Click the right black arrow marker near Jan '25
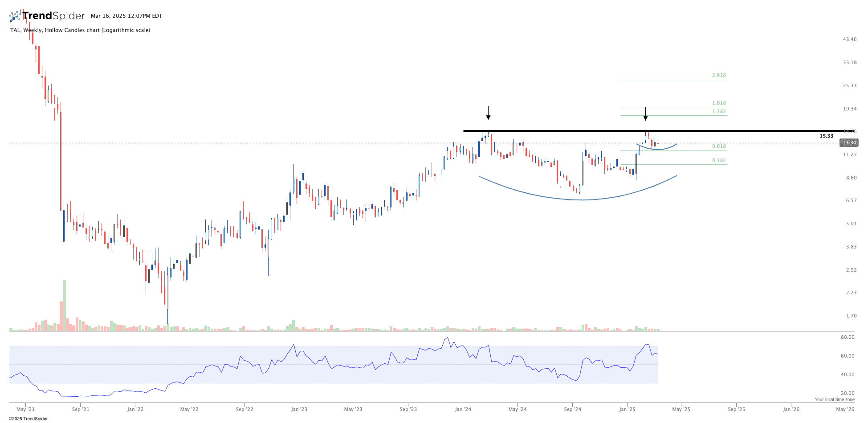 point(645,114)
